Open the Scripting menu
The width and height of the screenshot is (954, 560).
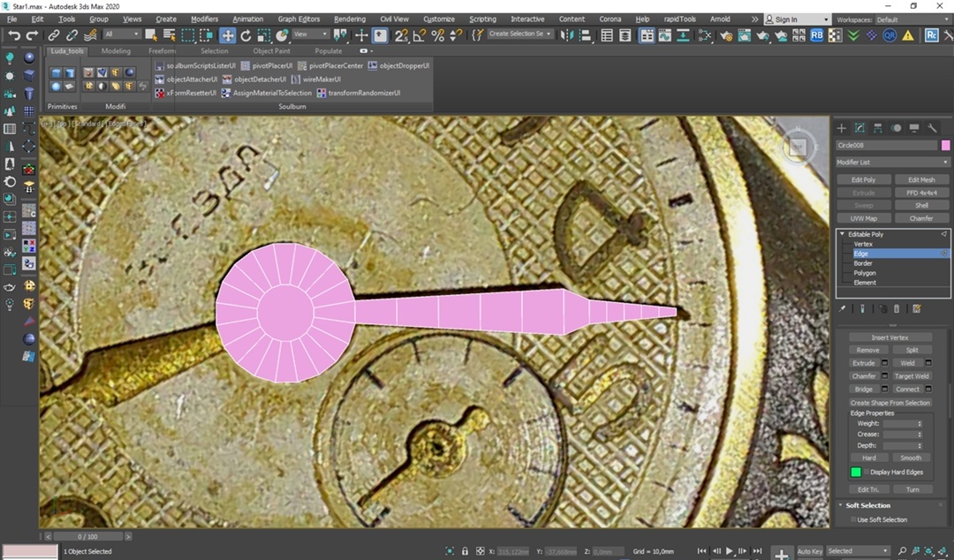click(x=482, y=19)
